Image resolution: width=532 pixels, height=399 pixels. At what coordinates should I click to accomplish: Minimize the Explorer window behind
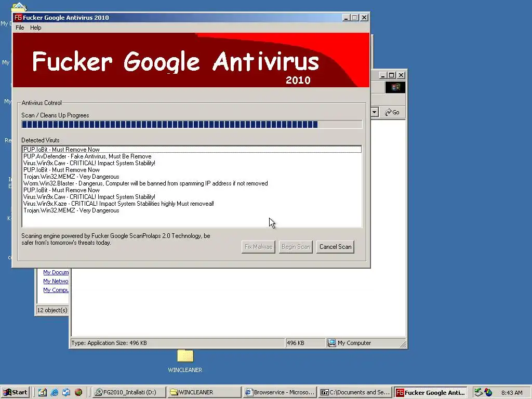point(383,75)
